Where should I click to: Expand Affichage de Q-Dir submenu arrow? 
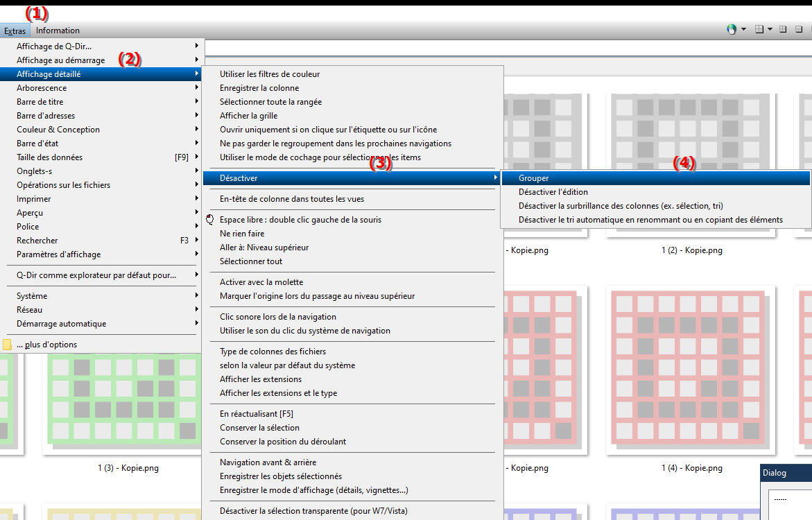click(197, 46)
